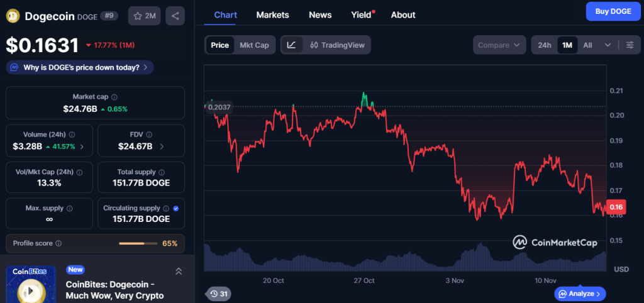This screenshot has height=303, width=644.
Task: Click the Max. supply info icon
Action: pyautogui.click(x=69, y=208)
